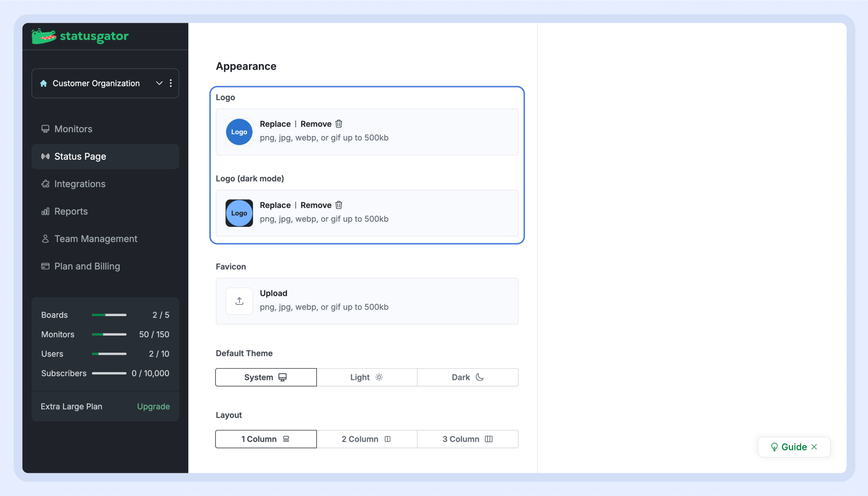Click the favicon upload arrow icon
The width and height of the screenshot is (868, 496).
point(239,301)
